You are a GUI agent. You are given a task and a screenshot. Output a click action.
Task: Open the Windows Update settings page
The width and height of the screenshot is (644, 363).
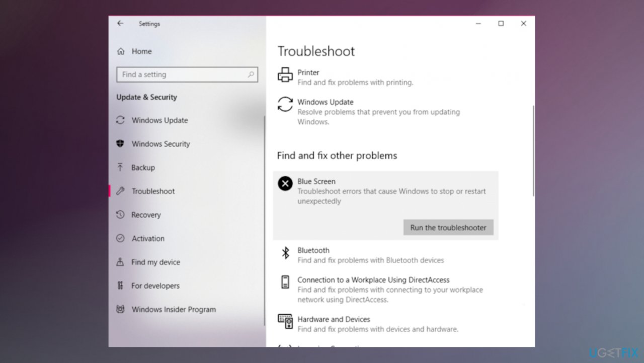coord(160,120)
